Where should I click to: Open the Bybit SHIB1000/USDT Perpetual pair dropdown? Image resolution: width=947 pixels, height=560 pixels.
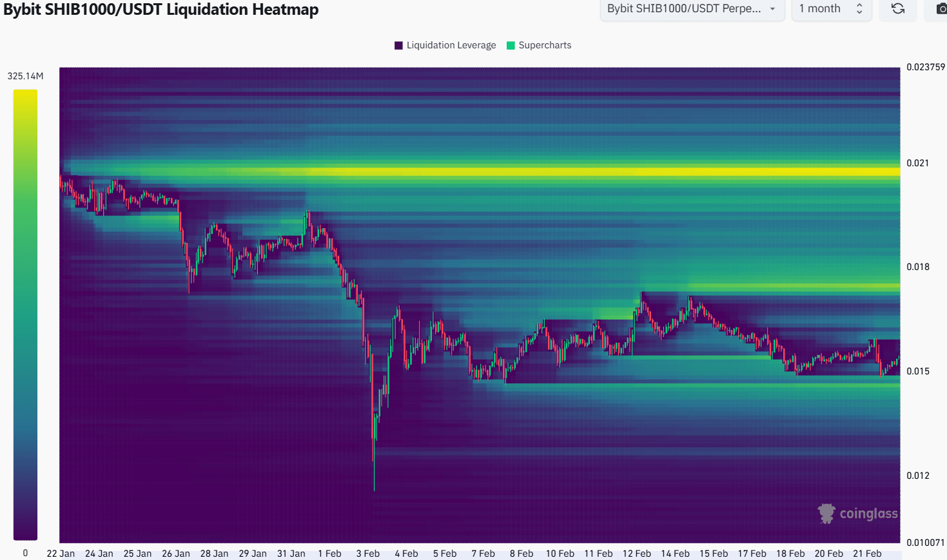pyautogui.click(x=692, y=9)
